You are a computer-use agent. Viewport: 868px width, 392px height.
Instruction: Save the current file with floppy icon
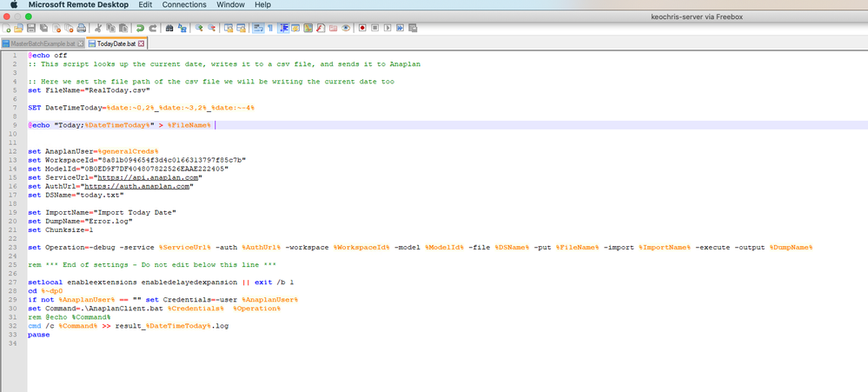(31, 28)
